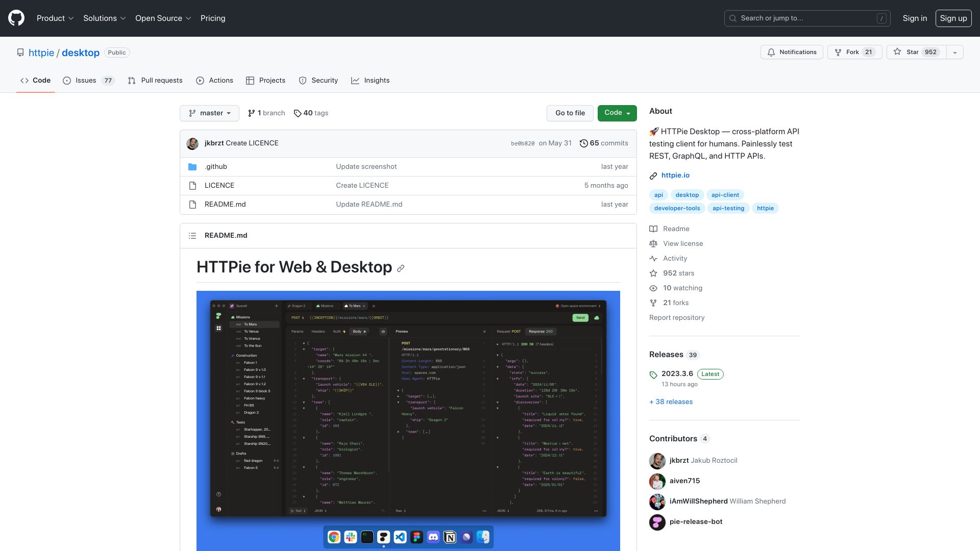The height and width of the screenshot is (551, 980).
Task: Open the Pull requests tab
Action: [x=155, y=81]
